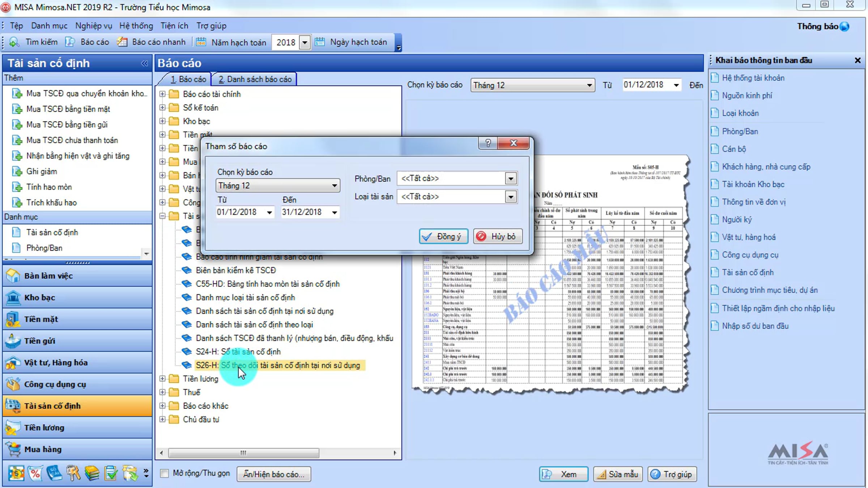Switch to 2. Danh sách báo cáo tab
The width and height of the screenshot is (868, 488).
pos(255,79)
